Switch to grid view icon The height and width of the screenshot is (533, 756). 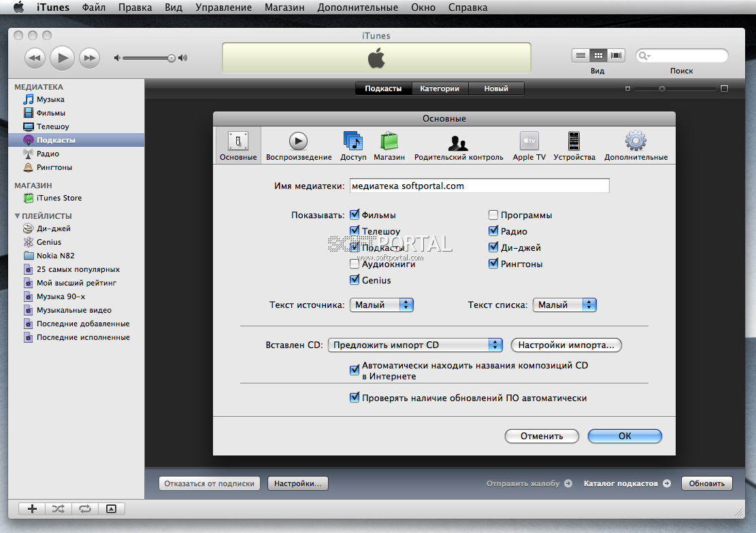pos(598,56)
